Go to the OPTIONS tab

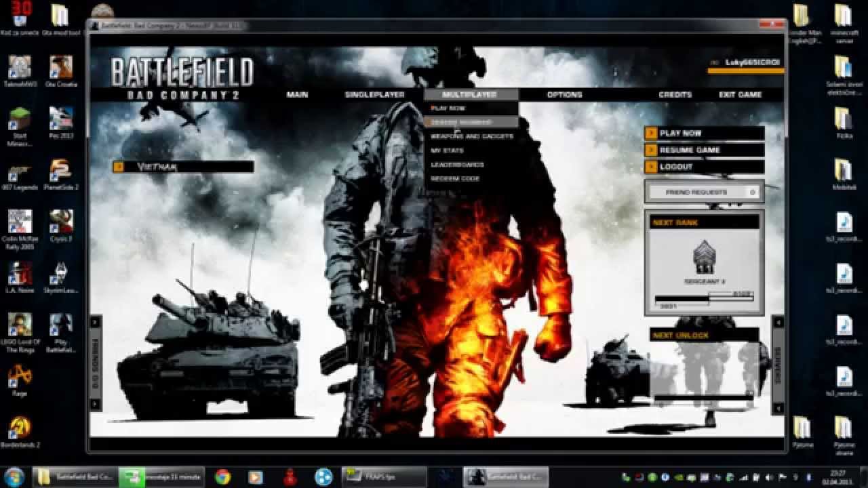pos(564,95)
